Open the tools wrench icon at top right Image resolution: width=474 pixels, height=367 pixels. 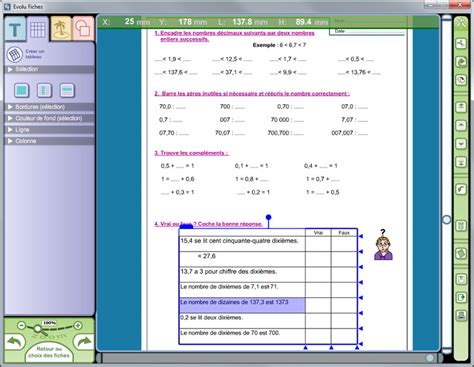461,23
